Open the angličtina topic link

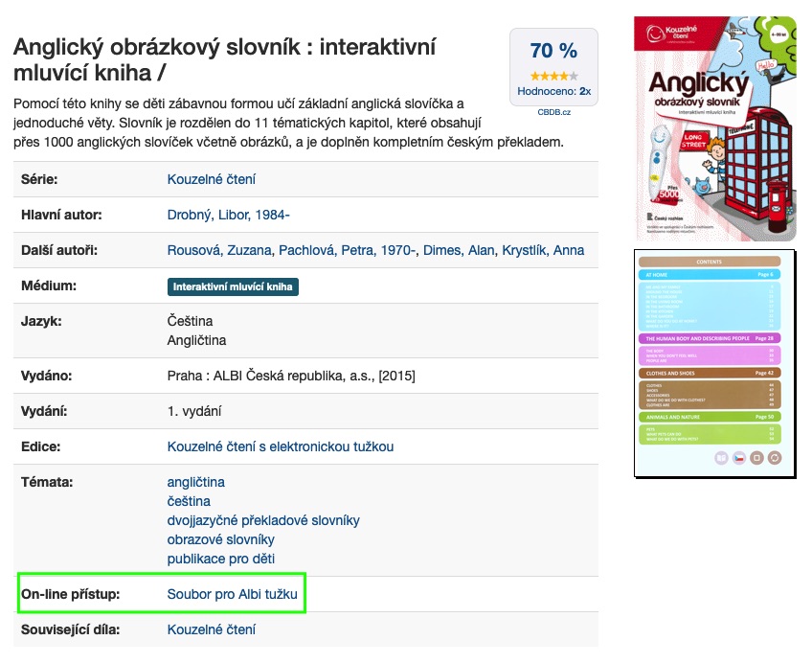(x=195, y=482)
